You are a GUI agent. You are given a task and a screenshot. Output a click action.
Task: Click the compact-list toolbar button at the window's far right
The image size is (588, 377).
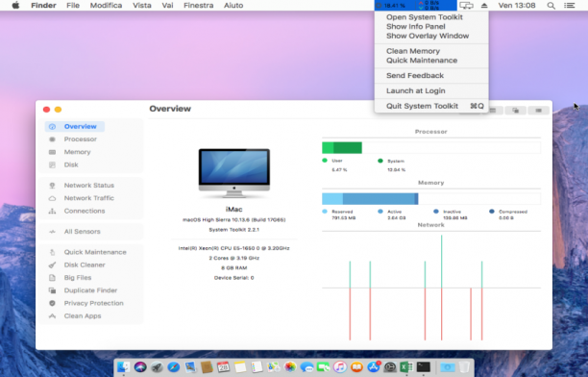[x=538, y=111]
